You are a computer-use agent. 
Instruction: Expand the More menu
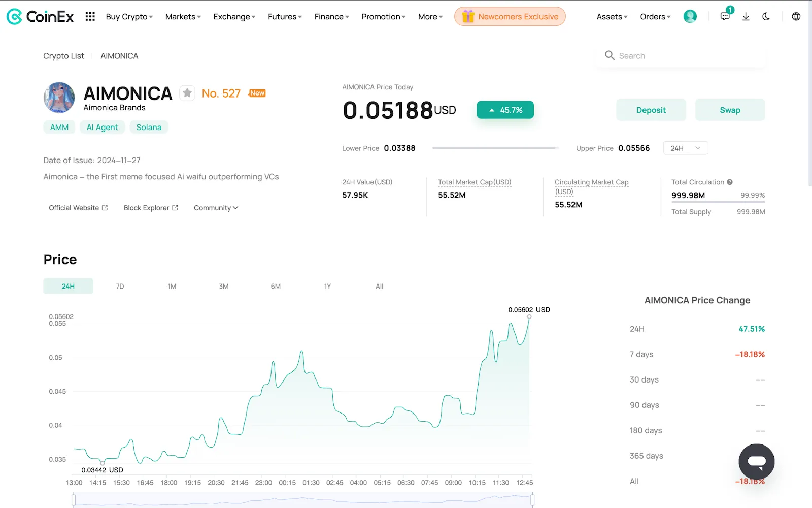pyautogui.click(x=430, y=17)
